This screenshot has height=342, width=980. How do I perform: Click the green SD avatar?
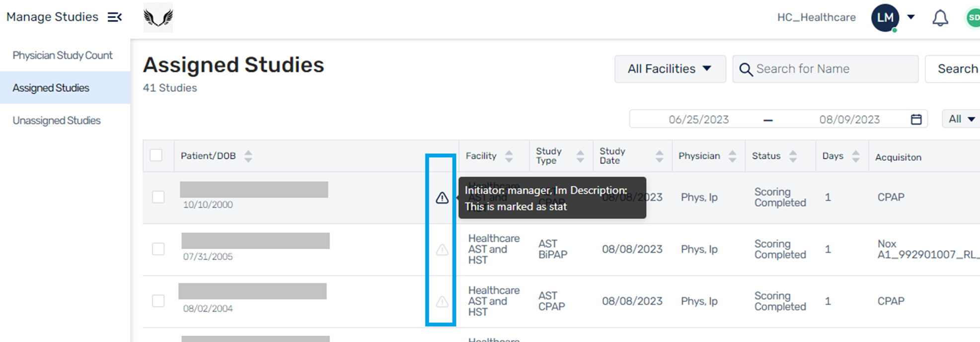[973, 18]
